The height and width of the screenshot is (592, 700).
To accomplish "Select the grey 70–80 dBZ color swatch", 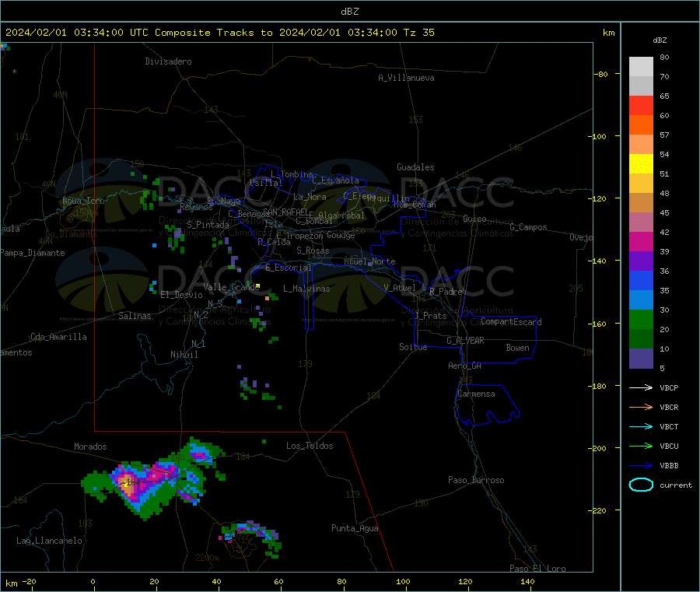I will click(641, 67).
